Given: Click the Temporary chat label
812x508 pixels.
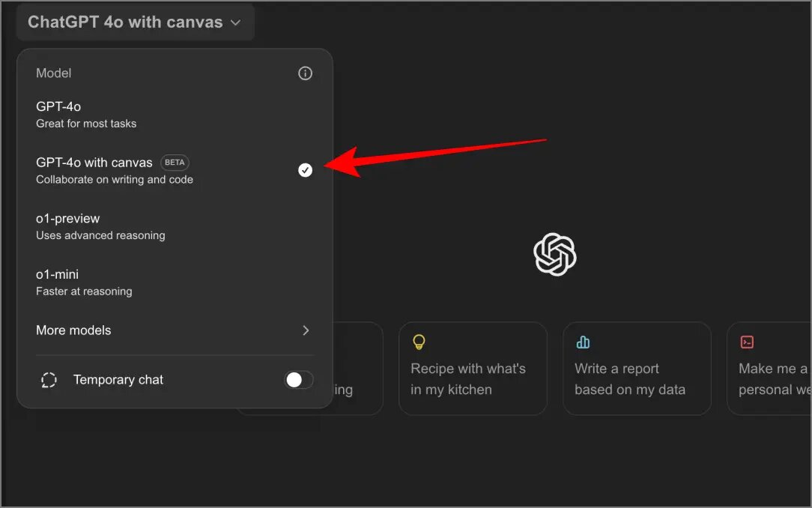Looking at the screenshot, I should 118,380.
